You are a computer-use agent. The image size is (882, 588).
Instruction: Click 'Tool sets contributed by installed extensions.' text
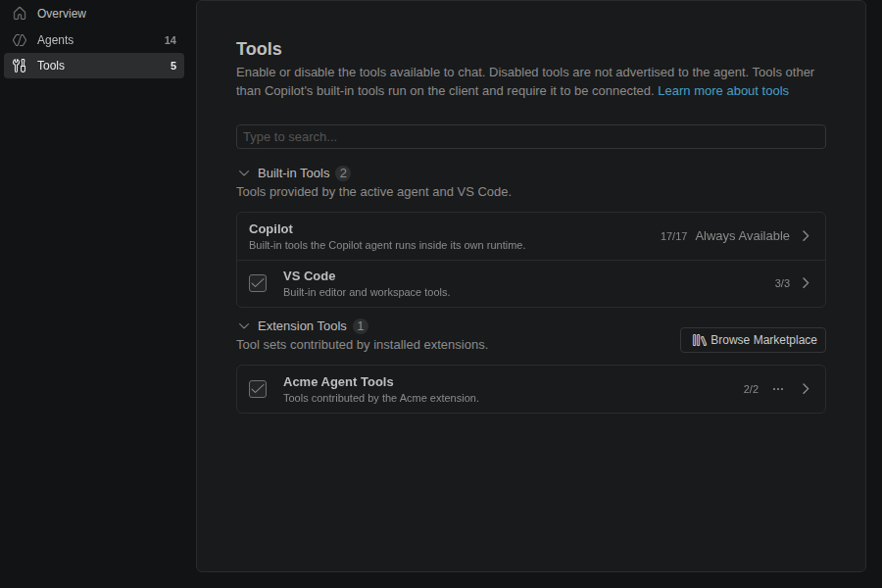[362, 345]
